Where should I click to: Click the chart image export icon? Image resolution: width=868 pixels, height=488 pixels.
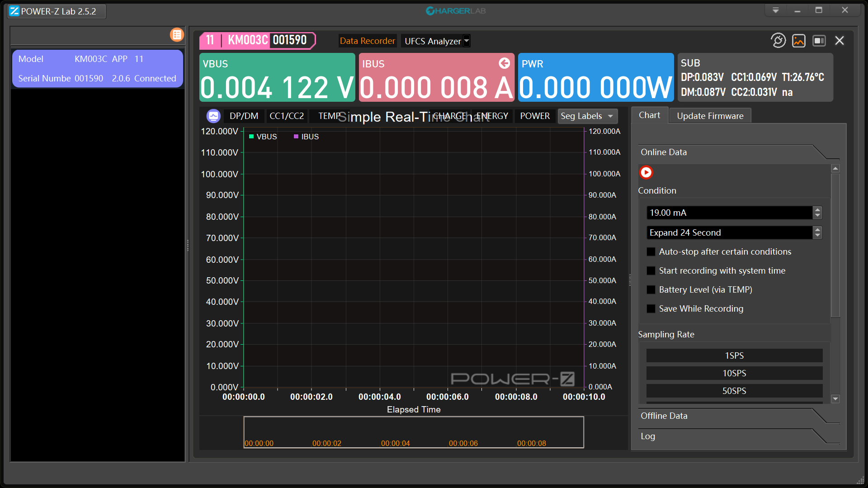pos(799,41)
